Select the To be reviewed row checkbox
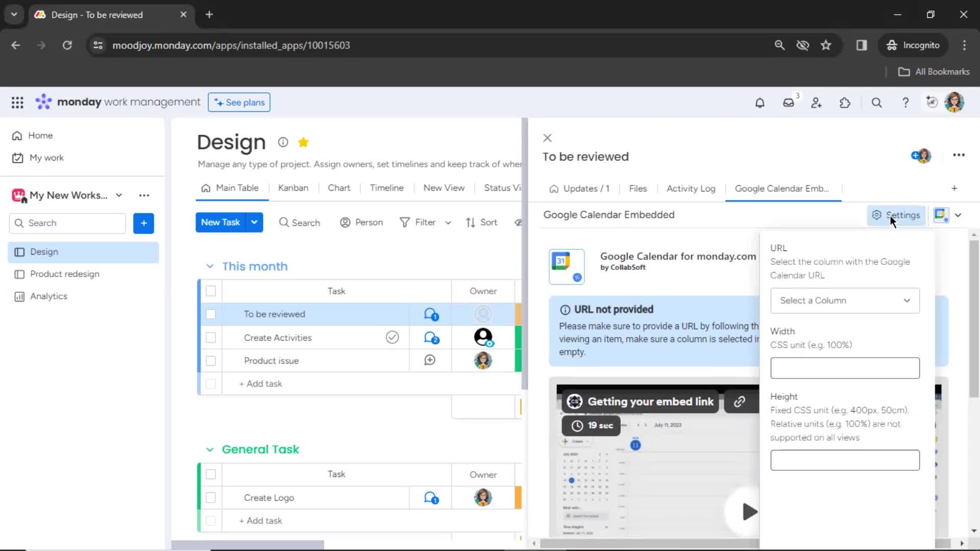The width and height of the screenshot is (980, 551). click(x=211, y=314)
